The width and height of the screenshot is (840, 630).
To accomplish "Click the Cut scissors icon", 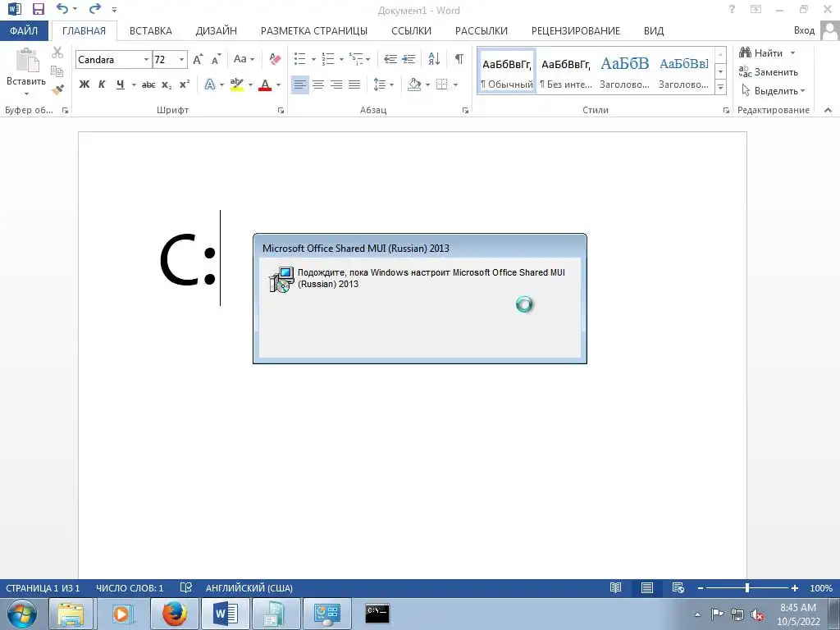I will (x=57, y=52).
